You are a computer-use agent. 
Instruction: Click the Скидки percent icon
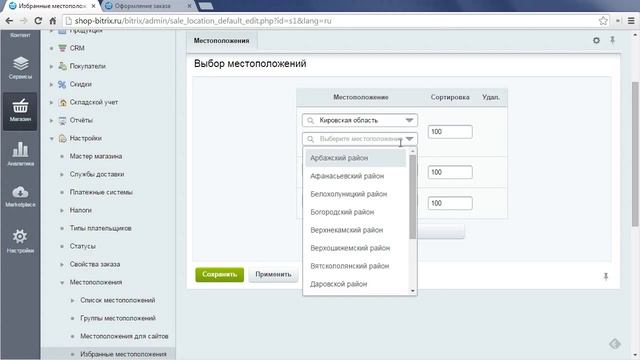tap(62, 84)
